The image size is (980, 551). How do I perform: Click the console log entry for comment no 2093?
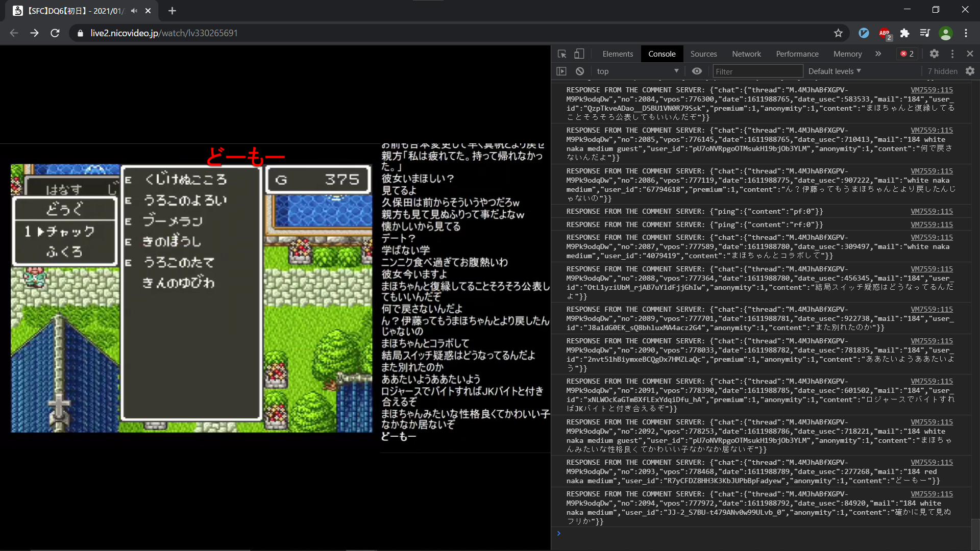point(761,471)
